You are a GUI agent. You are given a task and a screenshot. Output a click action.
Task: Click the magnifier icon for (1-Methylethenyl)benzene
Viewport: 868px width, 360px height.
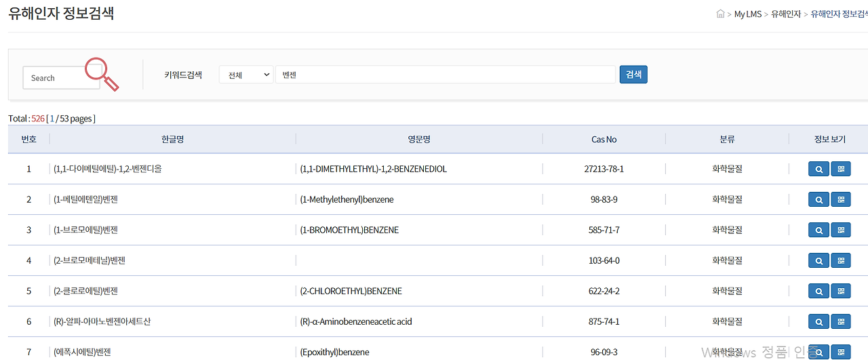point(818,200)
